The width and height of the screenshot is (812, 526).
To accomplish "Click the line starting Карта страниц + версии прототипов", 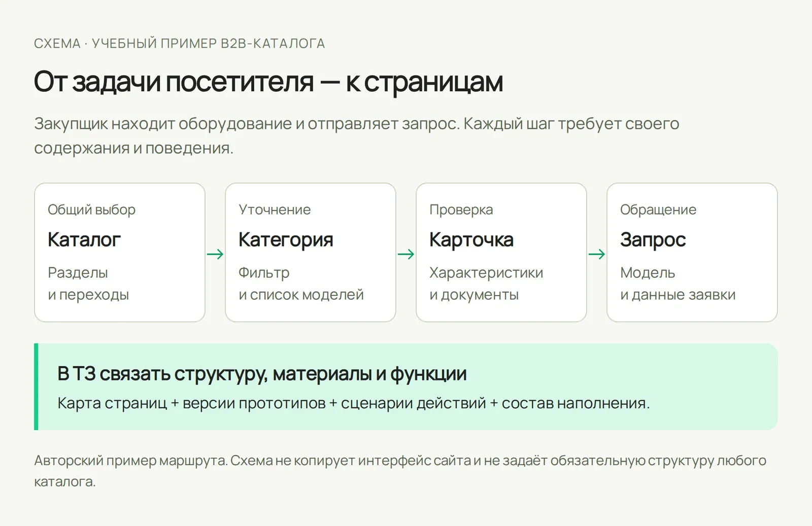I will 353,403.
